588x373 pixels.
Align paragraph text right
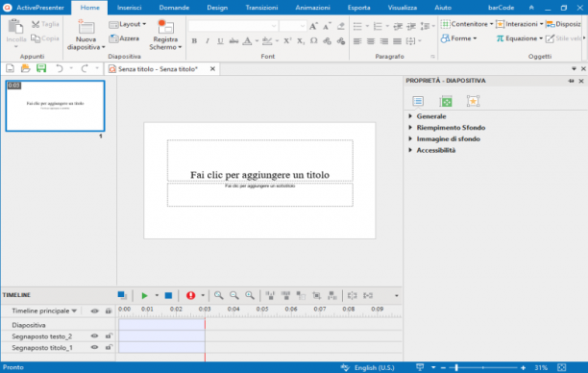(x=383, y=41)
